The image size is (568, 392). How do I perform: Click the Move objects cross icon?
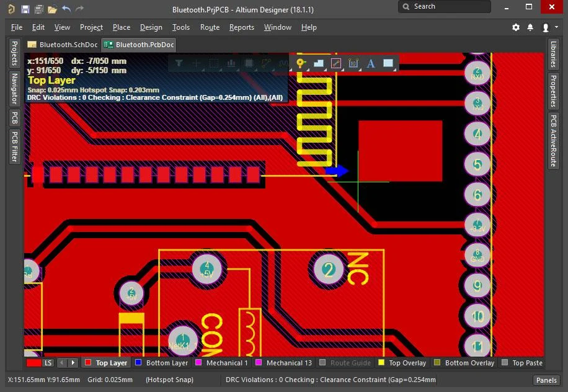(196, 64)
